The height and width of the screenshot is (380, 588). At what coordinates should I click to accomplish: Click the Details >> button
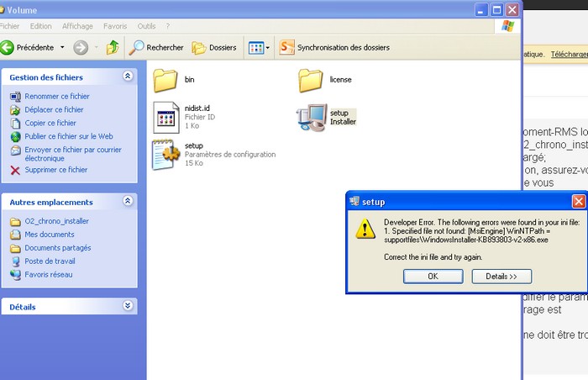point(501,276)
